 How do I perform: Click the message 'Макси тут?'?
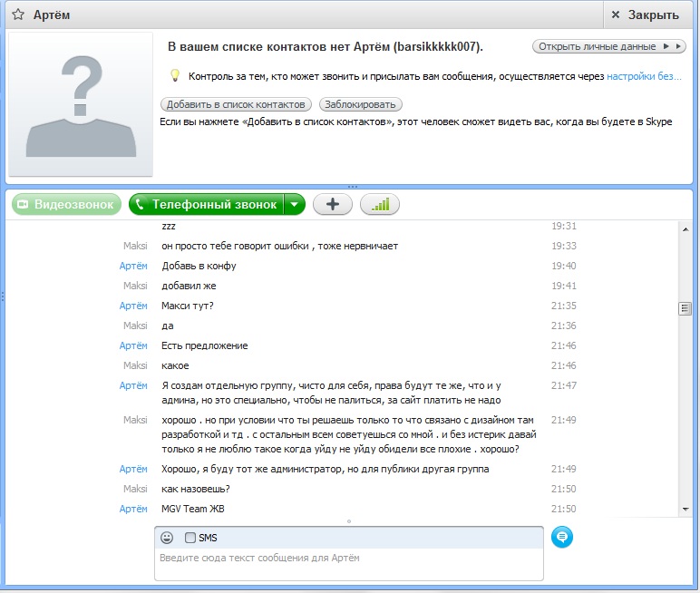click(x=188, y=306)
